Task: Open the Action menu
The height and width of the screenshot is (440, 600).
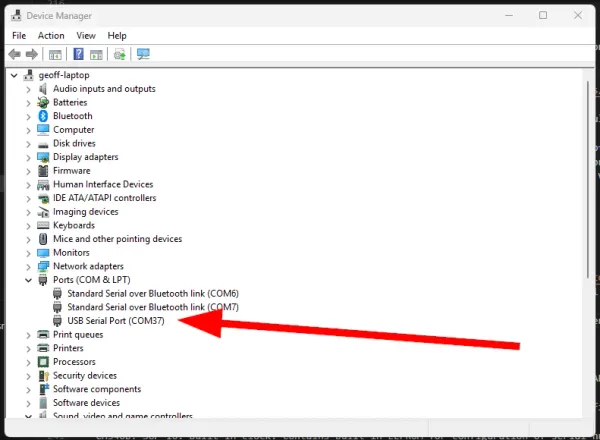Action: [x=51, y=35]
